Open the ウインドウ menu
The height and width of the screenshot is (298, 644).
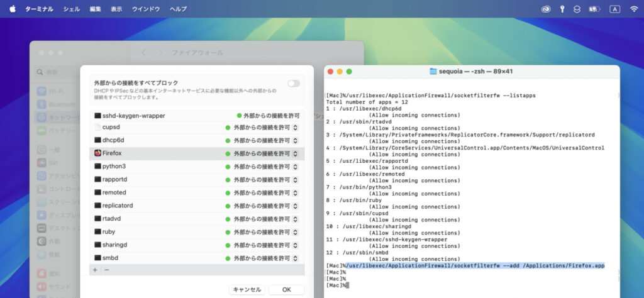pos(145,9)
